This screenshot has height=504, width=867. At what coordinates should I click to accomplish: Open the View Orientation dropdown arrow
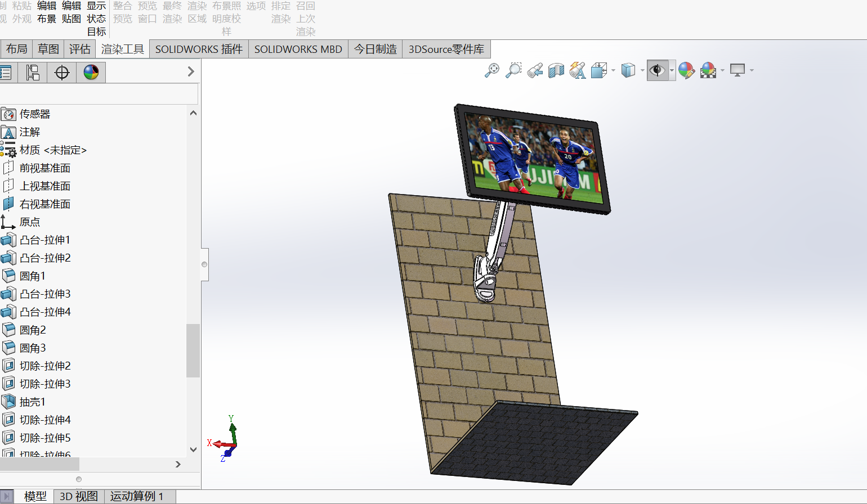pyautogui.click(x=613, y=70)
